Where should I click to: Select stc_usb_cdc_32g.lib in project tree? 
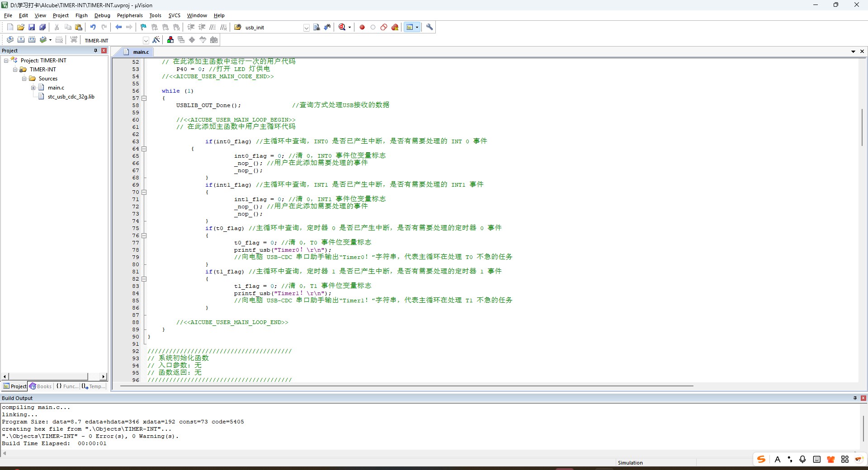tap(71, 97)
